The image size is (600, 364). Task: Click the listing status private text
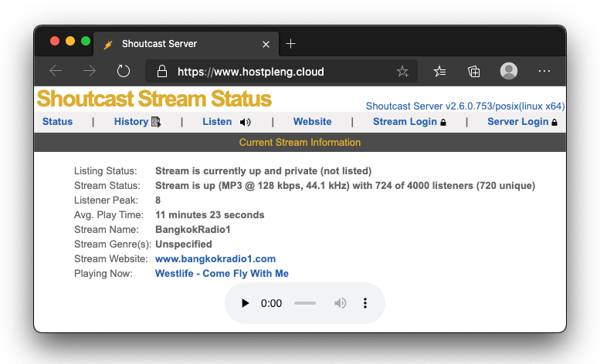click(x=263, y=170)
